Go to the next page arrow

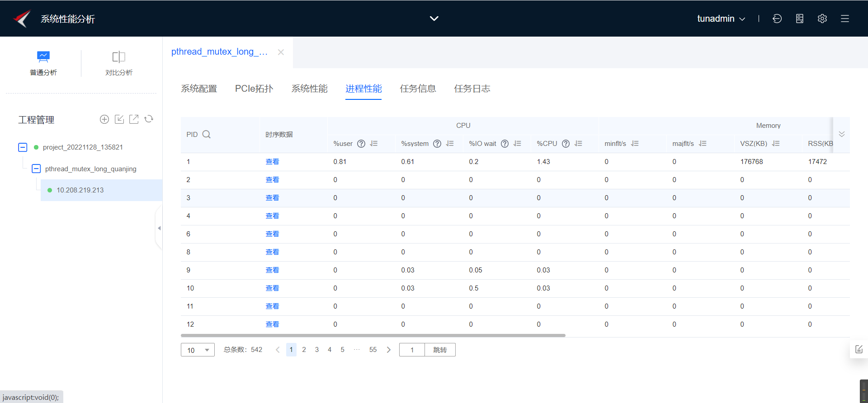[389, 350]
